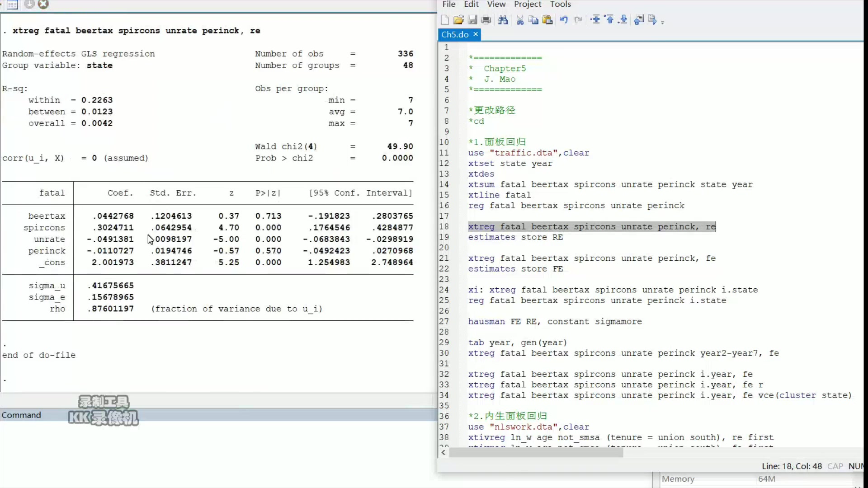Print the do-file using the printer icon
The width and height of the screenshot is (868, 488).
[486, 20]
